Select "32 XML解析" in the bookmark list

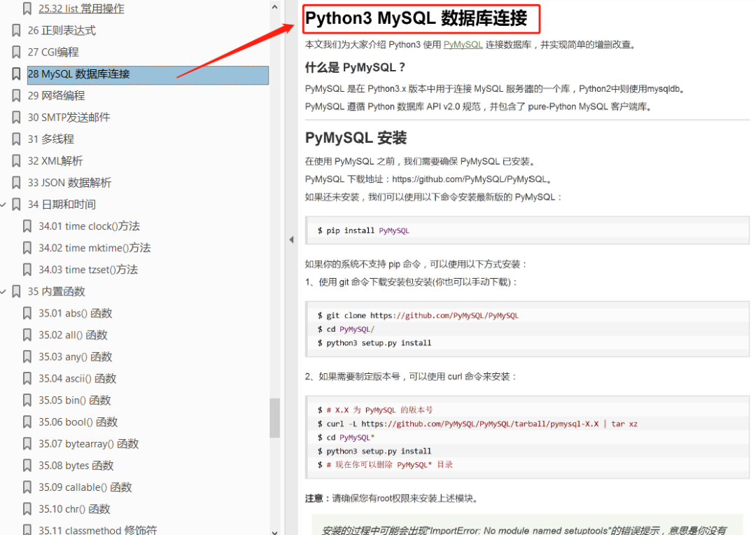pyautogui.click(x=56, y=160)
